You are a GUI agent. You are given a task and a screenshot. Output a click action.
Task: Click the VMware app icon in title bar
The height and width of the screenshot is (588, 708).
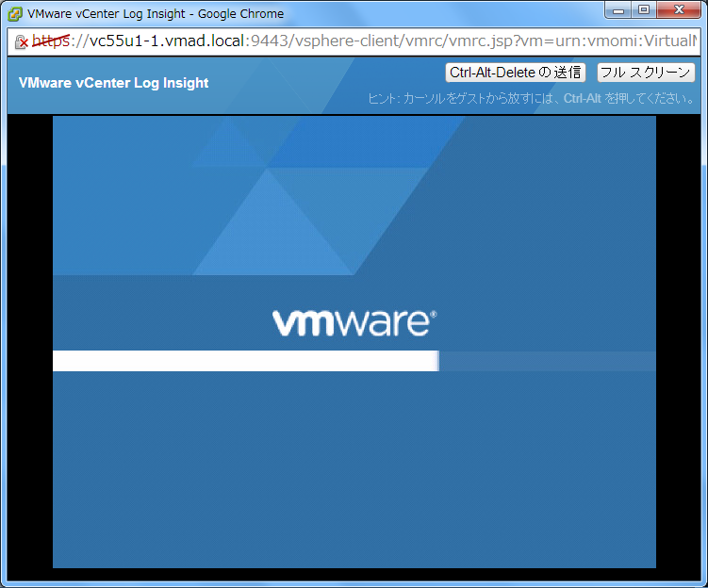(15, 14)
